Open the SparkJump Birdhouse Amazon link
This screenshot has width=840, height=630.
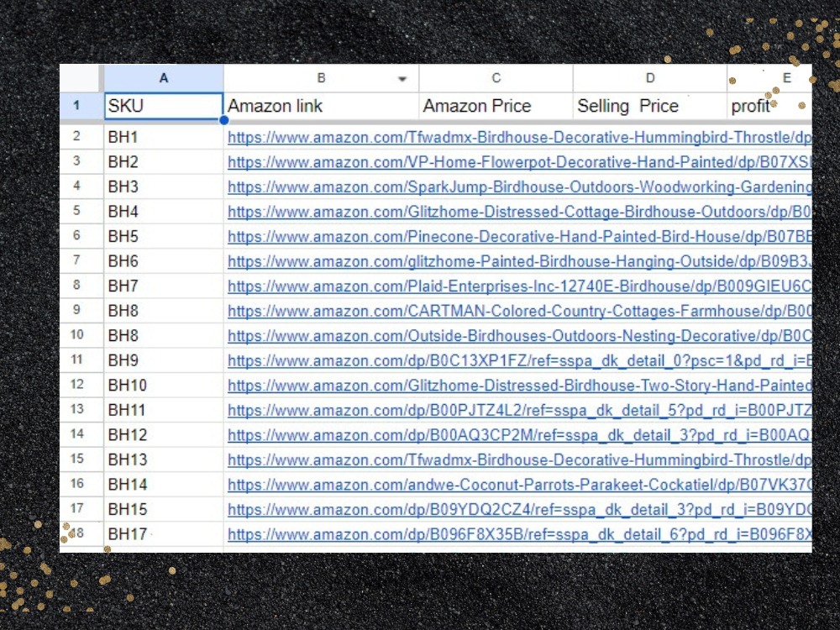pos(519,187)
